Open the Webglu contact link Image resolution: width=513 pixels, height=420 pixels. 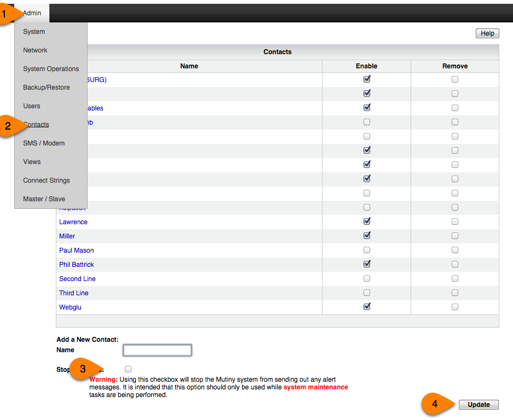click(x=70, y=307)
